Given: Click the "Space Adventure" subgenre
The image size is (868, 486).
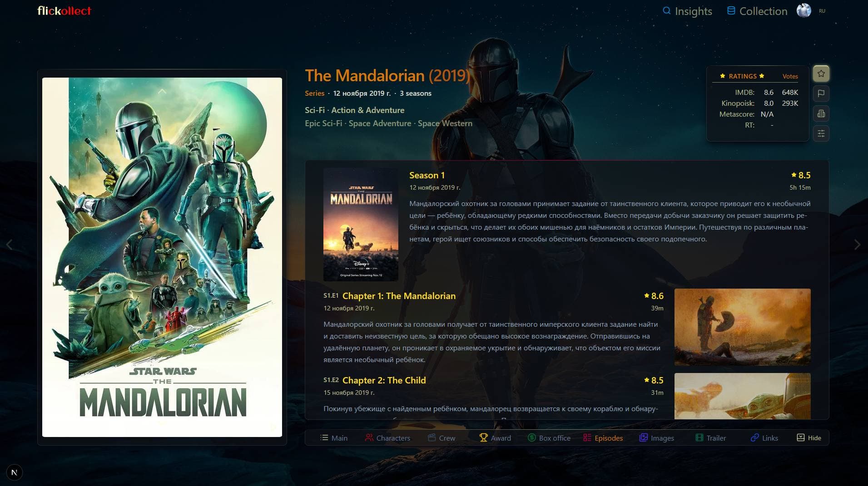Looking at the screenshot, I should [x=380, y=123].
